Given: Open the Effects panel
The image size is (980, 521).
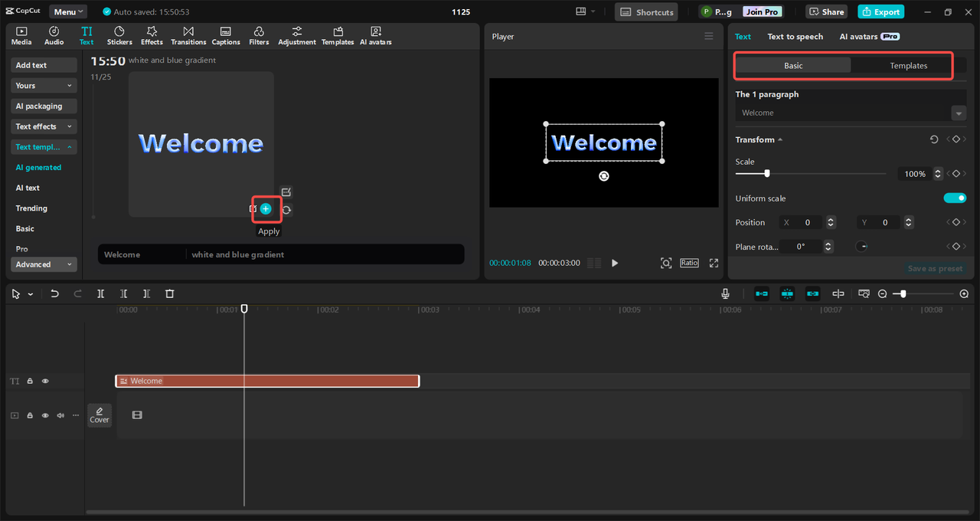Looking at the screenshot, I should (152, 35).
